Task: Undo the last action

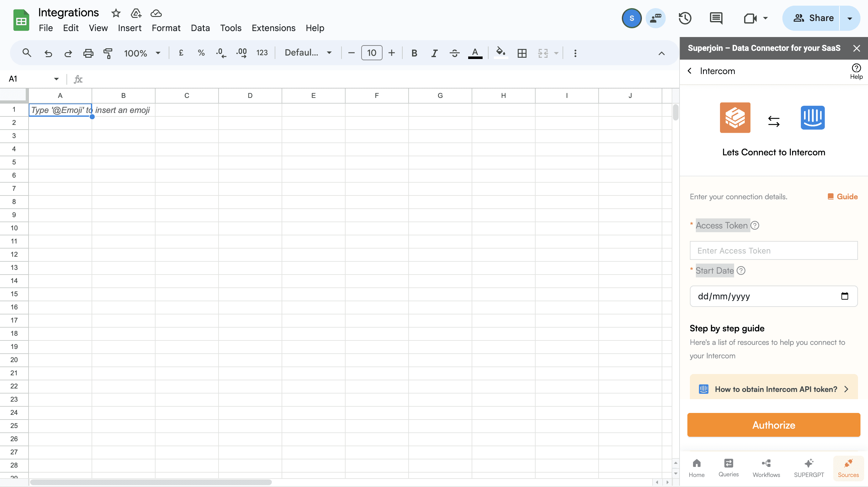Action: tap(48, 53)
